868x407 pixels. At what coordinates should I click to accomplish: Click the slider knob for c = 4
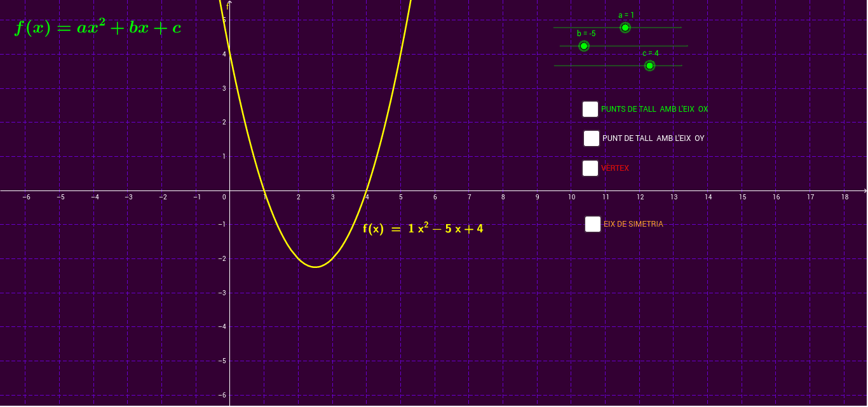pos(649,65)
